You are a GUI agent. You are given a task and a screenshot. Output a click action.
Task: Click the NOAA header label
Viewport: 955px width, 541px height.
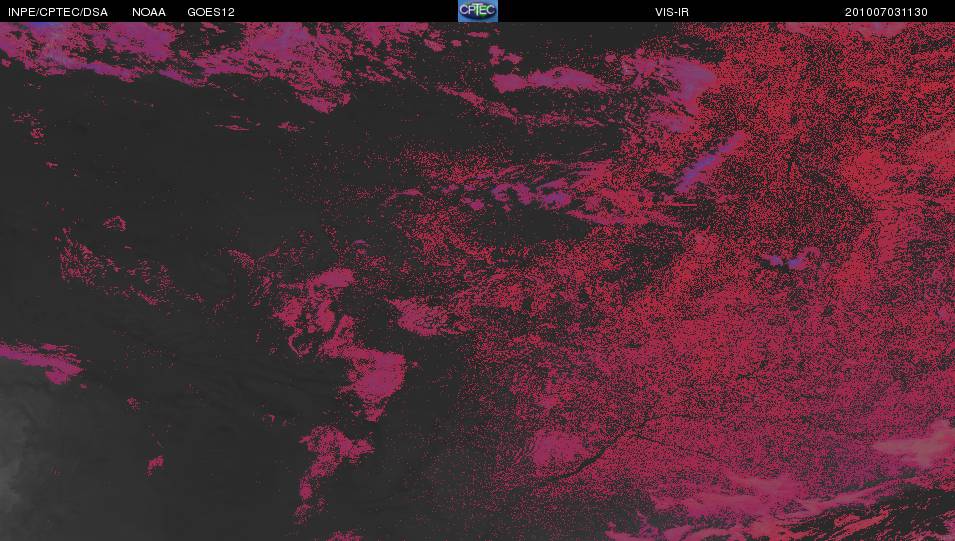click(x=149, y=12)
